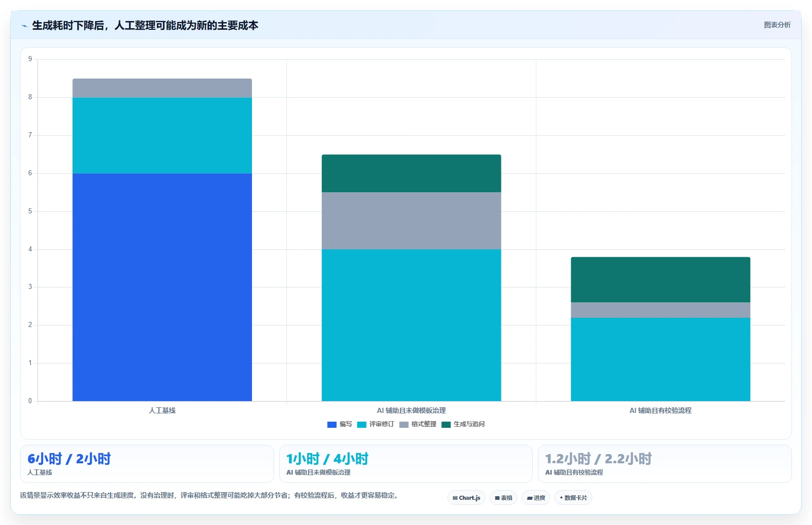Click the cyan 评审修订 segment of 人工基线 bar
The width and height of the screenshot is (812, 525).
162,136
